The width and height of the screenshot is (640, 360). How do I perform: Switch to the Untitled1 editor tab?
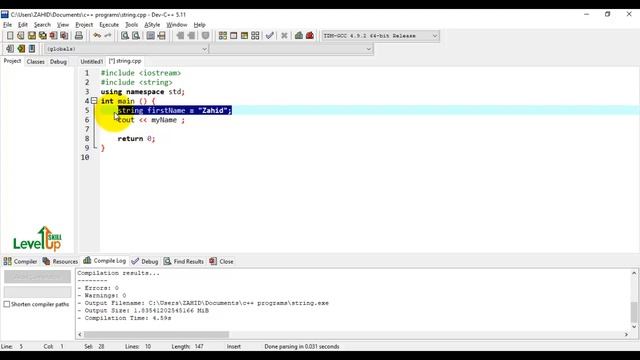tap(91, 62)
